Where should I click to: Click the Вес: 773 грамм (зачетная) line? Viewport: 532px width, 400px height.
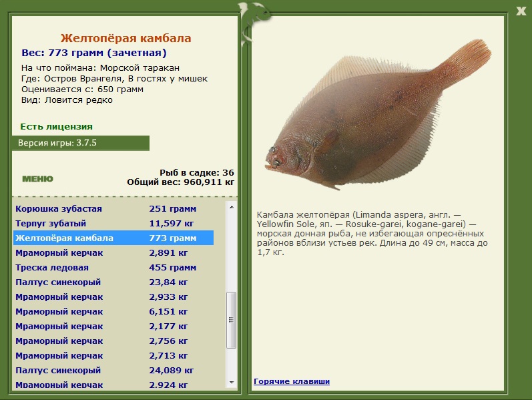click(x=94, y=53)
